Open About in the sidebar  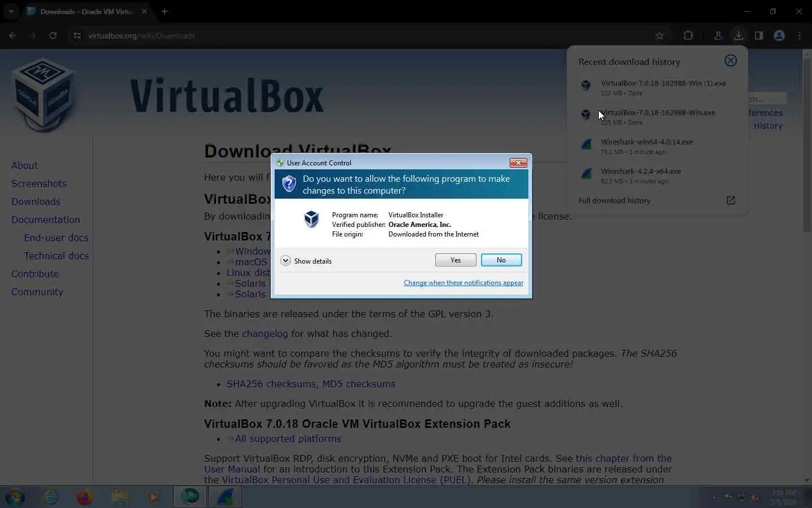click(24, 165)
